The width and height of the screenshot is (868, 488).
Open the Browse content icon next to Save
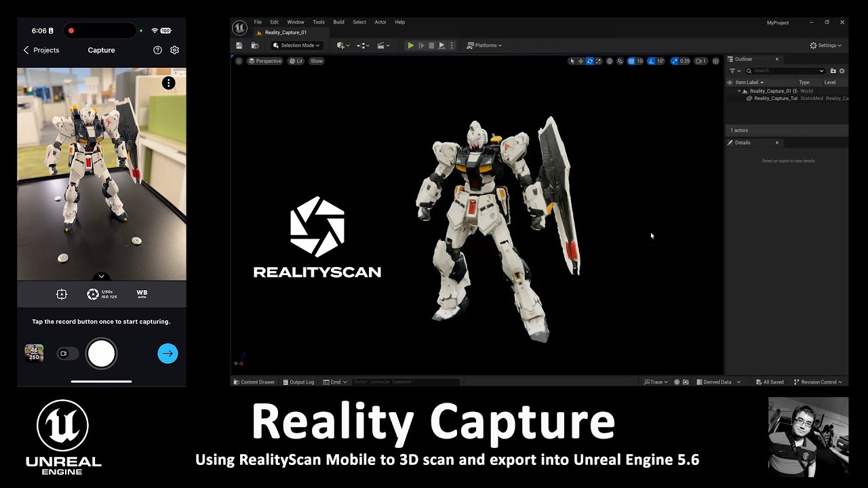255,45
